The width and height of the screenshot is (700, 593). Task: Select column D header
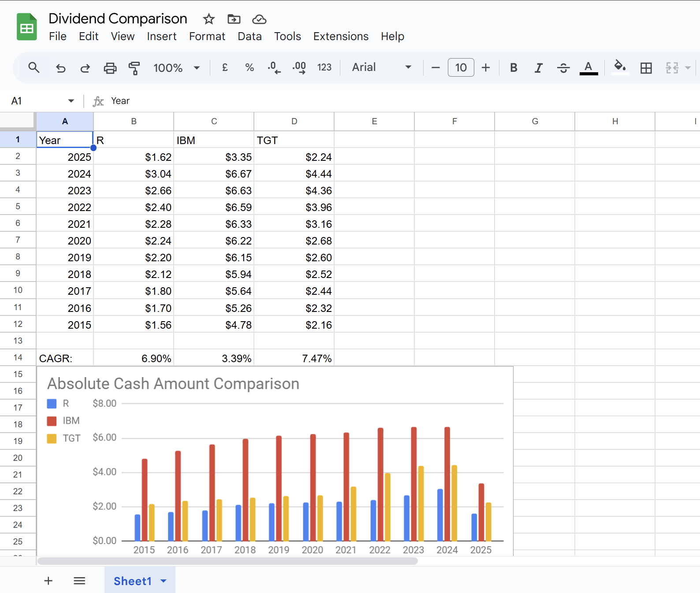click(x=294, y=121)
